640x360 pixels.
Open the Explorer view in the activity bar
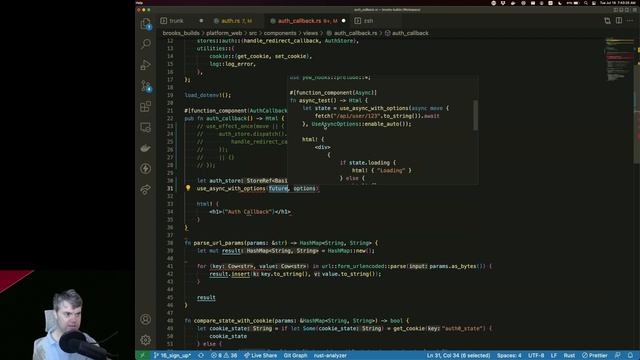146,24
